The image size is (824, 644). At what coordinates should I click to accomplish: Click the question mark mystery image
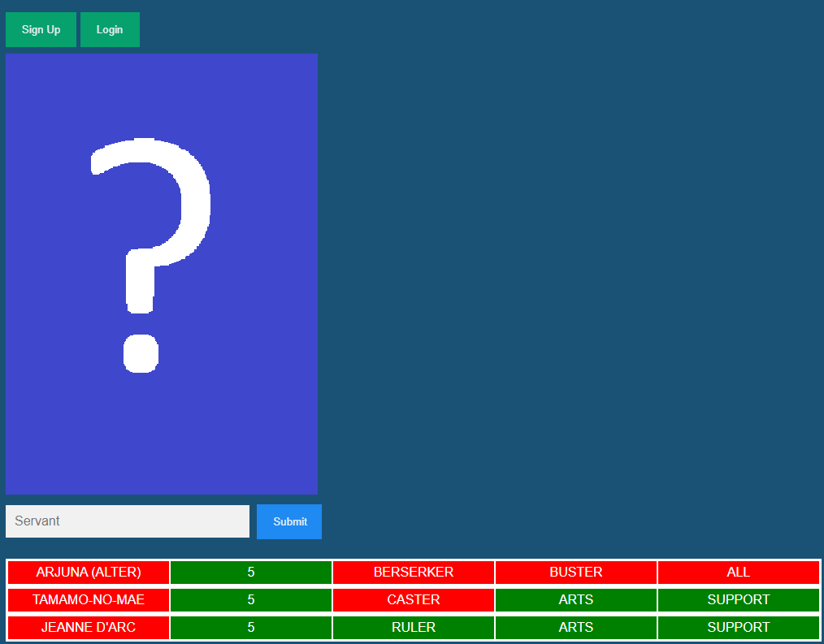162,274
